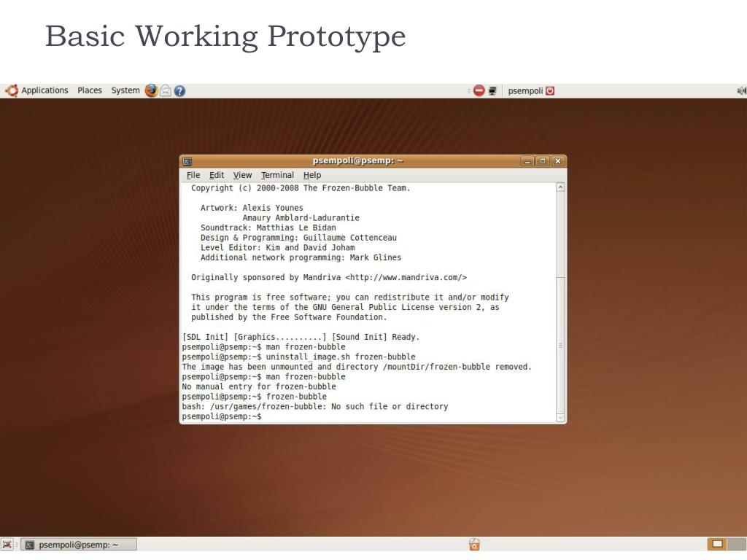Click 'Design & Programming: Guillaume Cottenceau' line
This screenshot has width=747, height=560.
(x=298, y=238)
